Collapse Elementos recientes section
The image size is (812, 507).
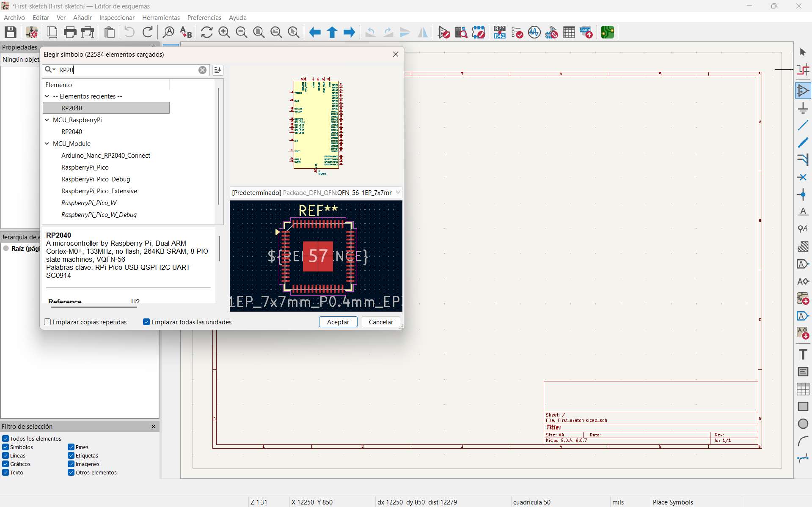[x=47, y=96]
